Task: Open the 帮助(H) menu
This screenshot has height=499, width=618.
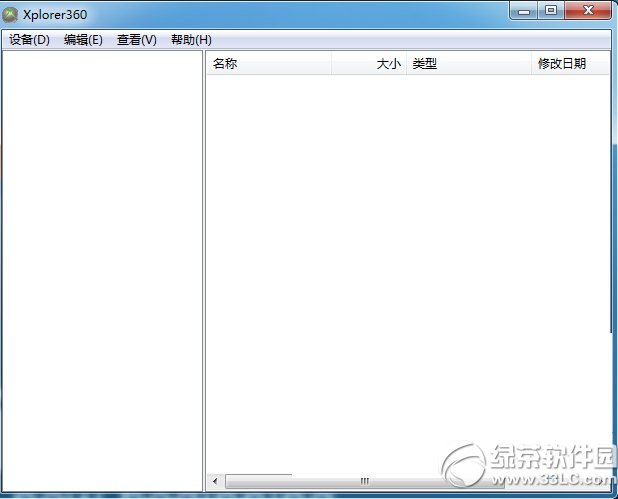Action: coord(191,40)
